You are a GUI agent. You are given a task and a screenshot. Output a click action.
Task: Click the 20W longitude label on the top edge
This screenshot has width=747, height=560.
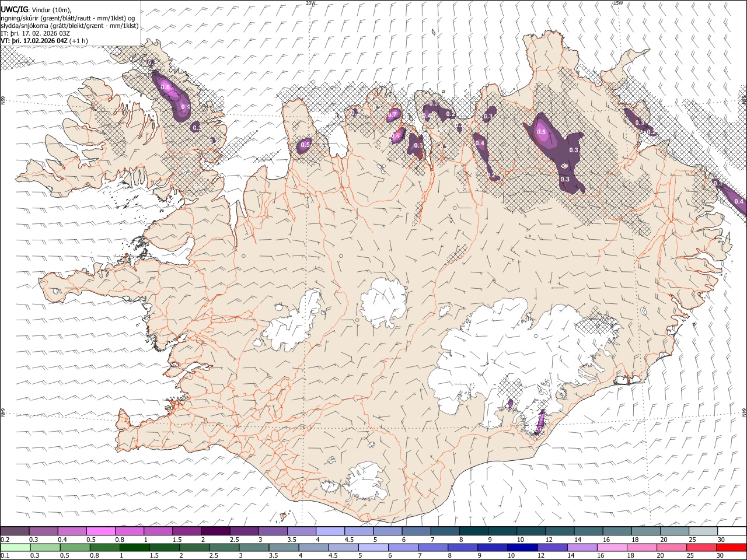pyautogui.click(x=310, y=3)
